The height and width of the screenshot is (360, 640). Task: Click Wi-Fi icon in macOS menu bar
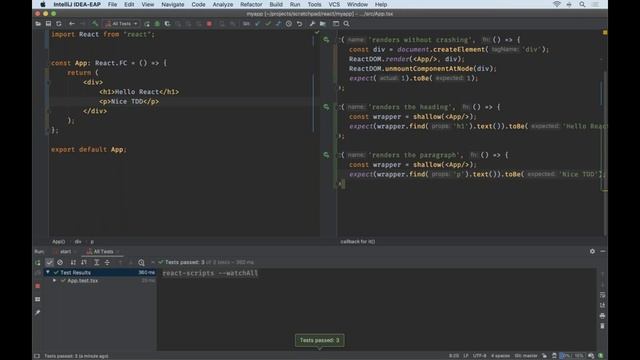557,4
